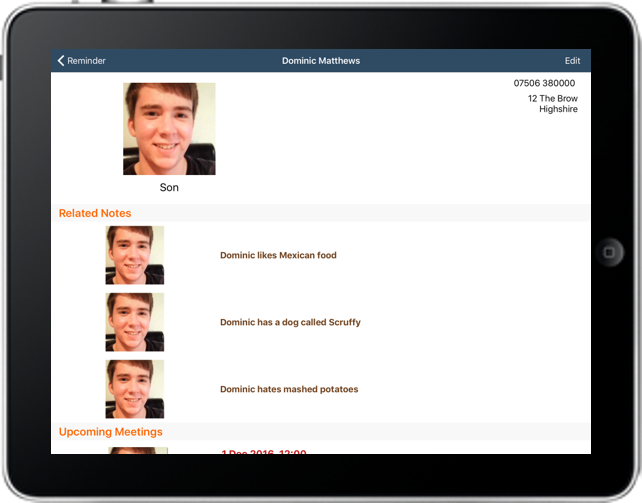
Task: Open the 1 Dec 2016 meeting entry
Action: coord(263,452)
